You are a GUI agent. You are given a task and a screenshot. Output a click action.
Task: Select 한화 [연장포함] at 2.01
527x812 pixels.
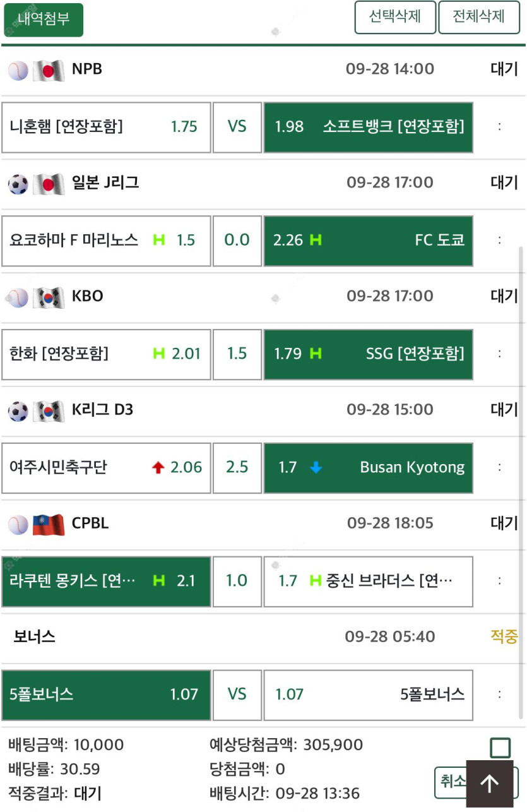tap(106, 354)
